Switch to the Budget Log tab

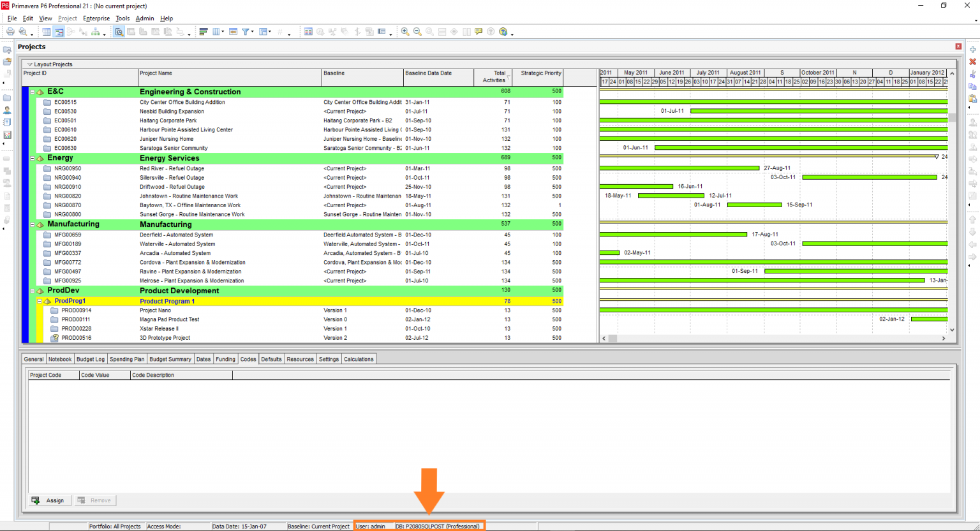pyautogui.click(x=90, y=358)
